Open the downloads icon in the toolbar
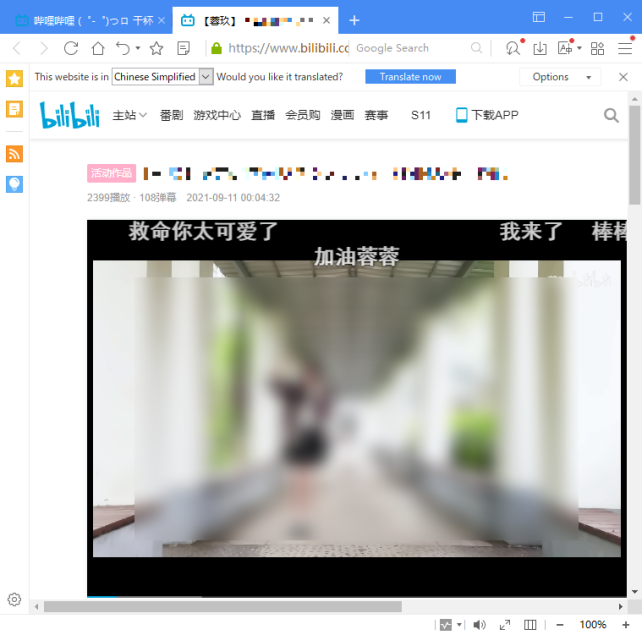The height and width of the screenshot is (635, 642). pyautogui.click(x=540, y=48)
